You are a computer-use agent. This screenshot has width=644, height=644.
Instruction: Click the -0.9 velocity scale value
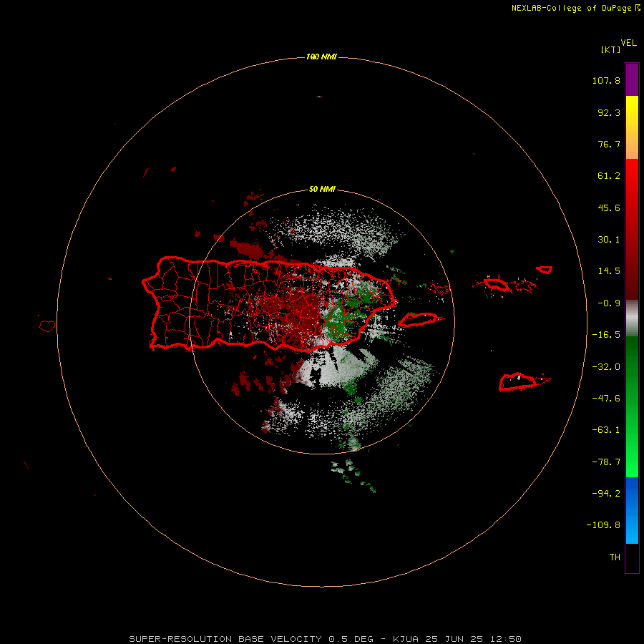[x=609, y=303]
